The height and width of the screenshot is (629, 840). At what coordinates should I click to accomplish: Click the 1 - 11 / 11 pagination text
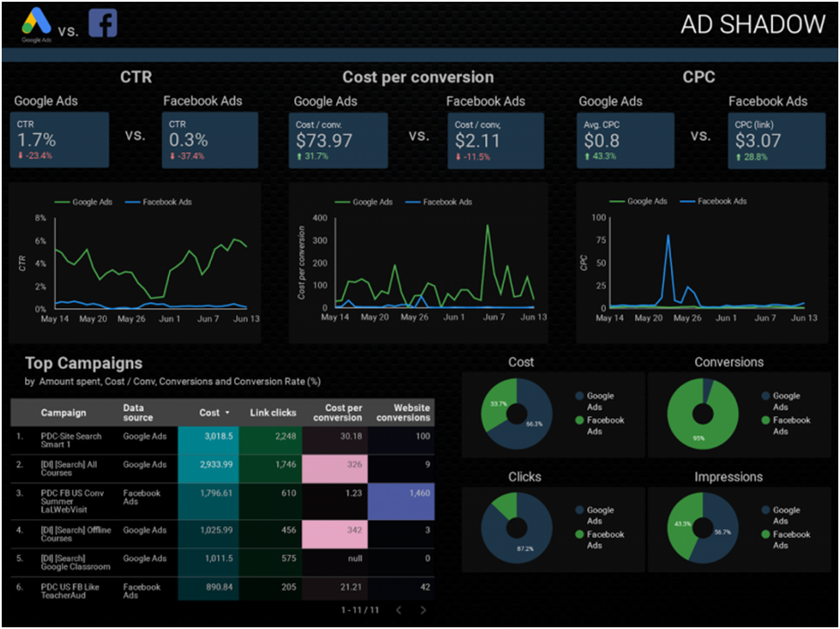pos(360,610)
